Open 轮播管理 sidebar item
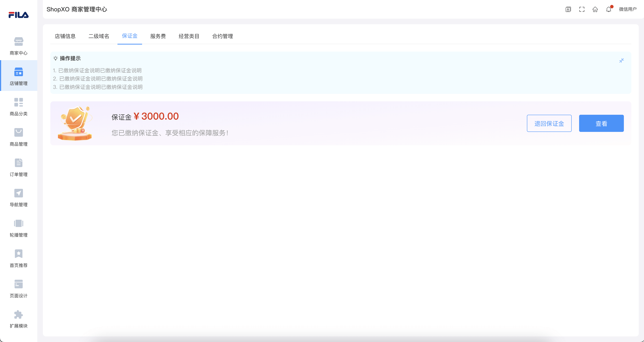The height and width of the screenshot is (342, 644). pyautogui.click(x=18, y=228)
